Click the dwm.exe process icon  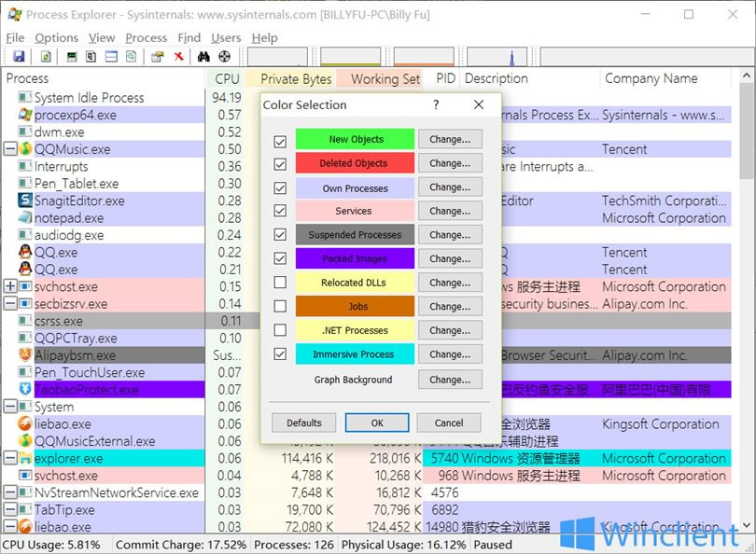25,132
